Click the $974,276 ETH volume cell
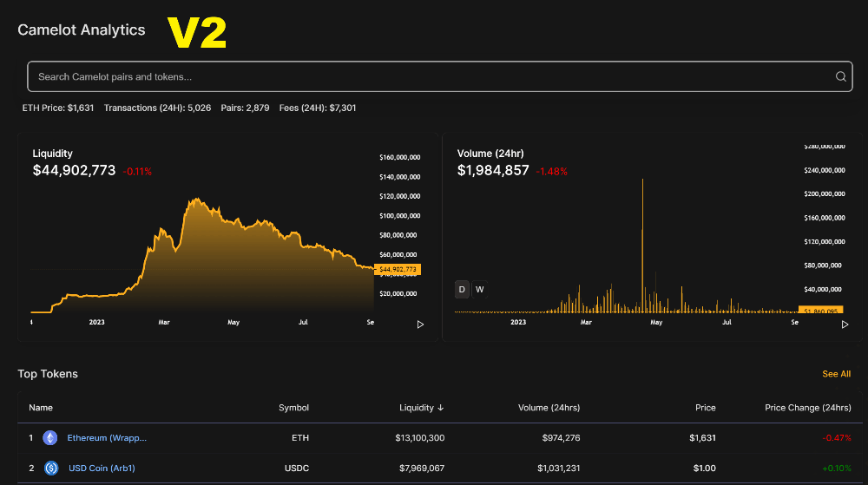This screenshot has width=868, height=485. tap(562, 438)
